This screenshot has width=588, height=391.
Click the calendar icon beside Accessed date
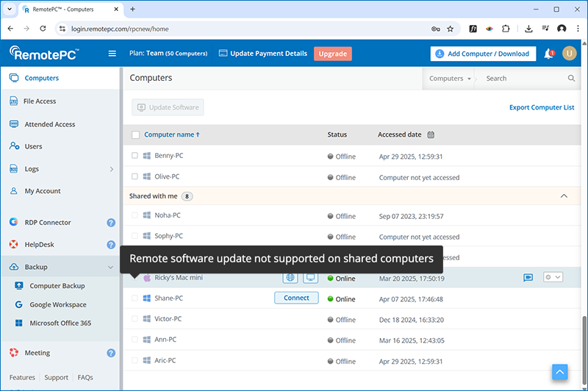pyautogui.click(x=431, y=135)
